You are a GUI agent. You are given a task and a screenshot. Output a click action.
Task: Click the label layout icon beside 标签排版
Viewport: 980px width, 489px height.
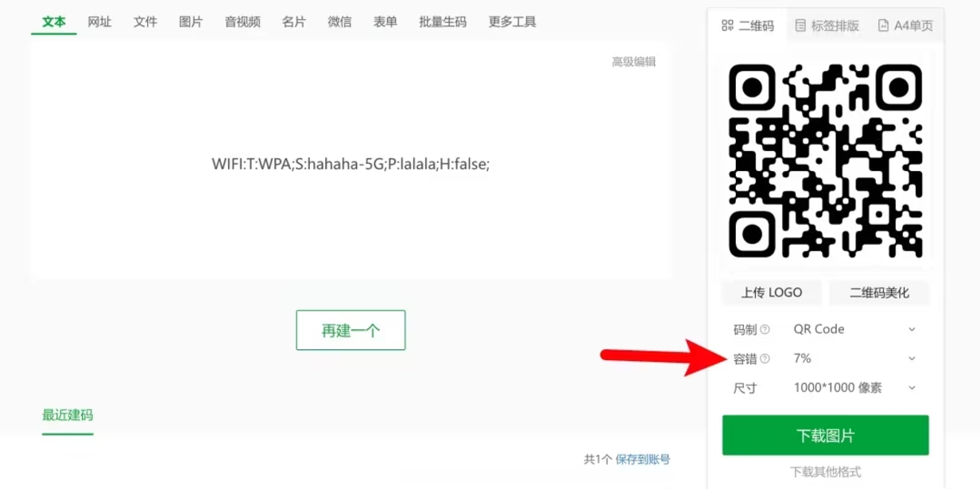[800, 25]
